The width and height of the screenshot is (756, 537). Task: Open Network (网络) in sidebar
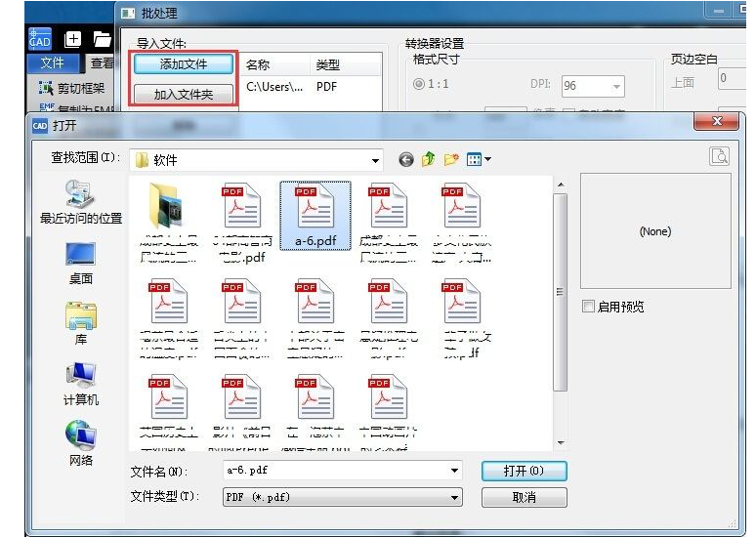click(x=80, y=444)
